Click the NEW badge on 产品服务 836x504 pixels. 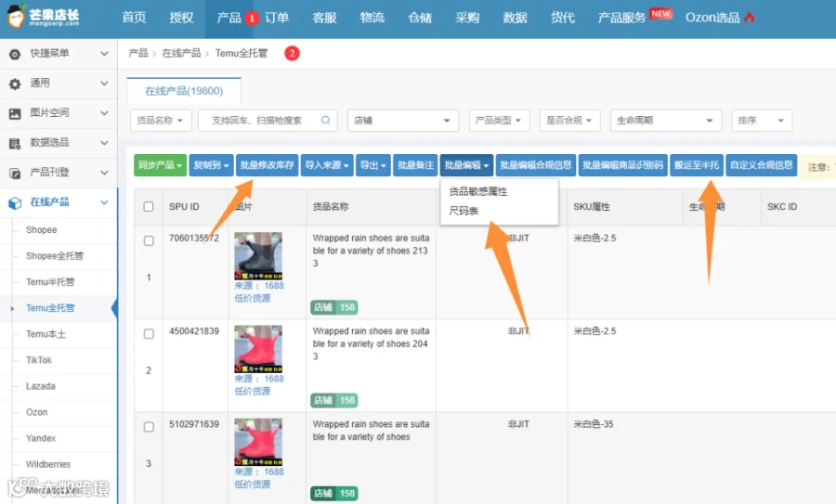(661, 14)
